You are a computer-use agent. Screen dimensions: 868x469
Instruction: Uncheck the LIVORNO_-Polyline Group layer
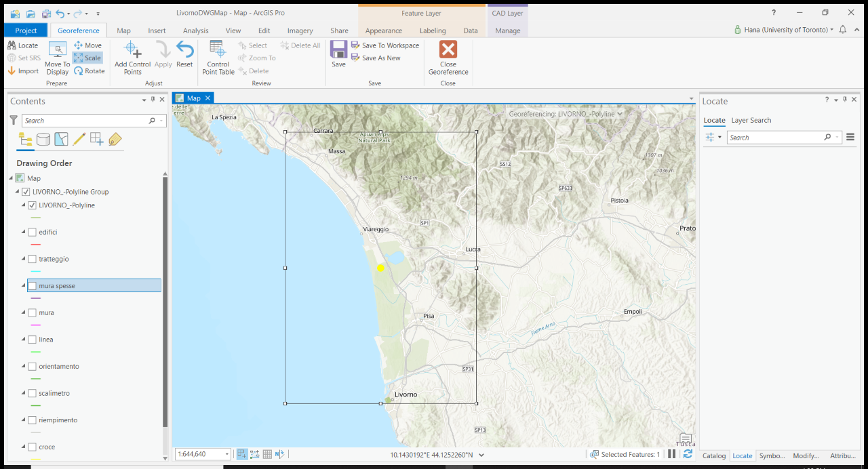[x=26, y=192]
